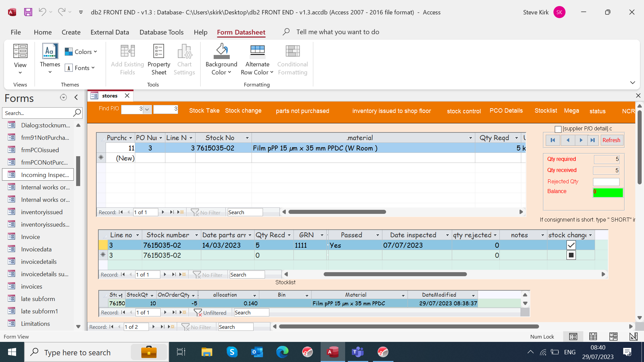
Task: Click purchase subform horizontal scrollbar thumb
Action: click(x=337, y=212)
